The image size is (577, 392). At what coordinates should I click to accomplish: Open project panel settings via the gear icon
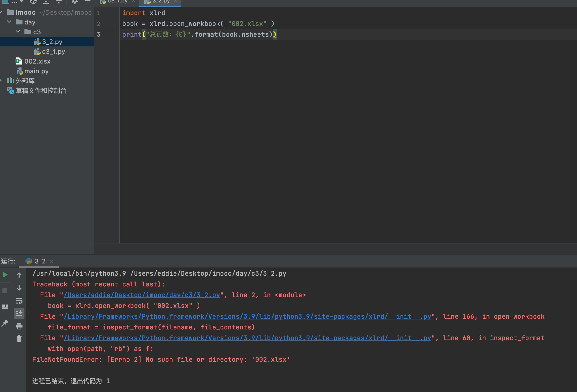point(75,1)
